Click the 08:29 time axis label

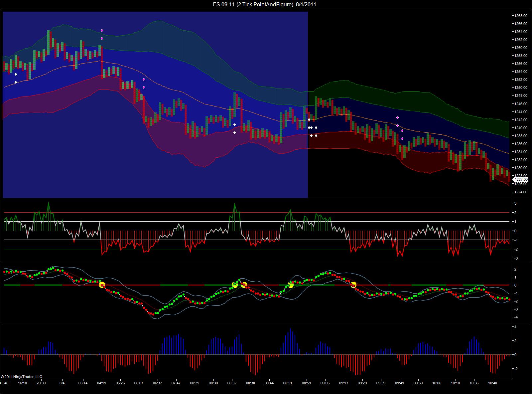(x=195, y=383)
